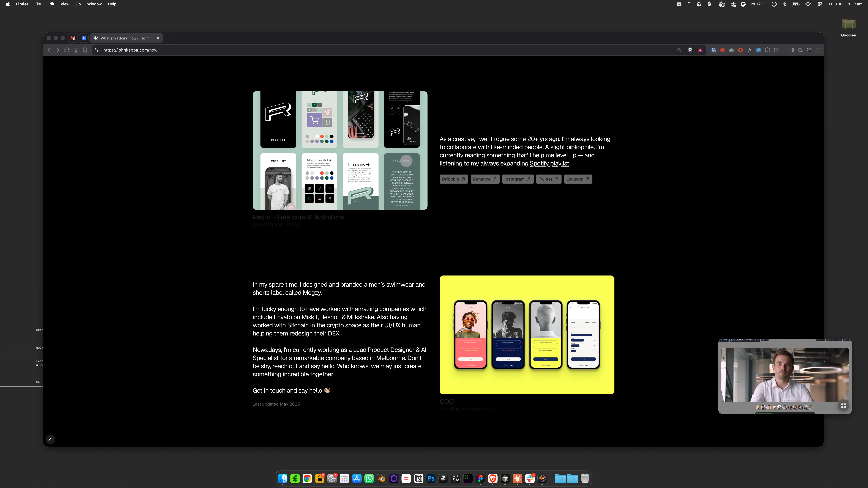Reload the johnkappa.com page
The height and width of the screenshot is (488, 868).
67,50
